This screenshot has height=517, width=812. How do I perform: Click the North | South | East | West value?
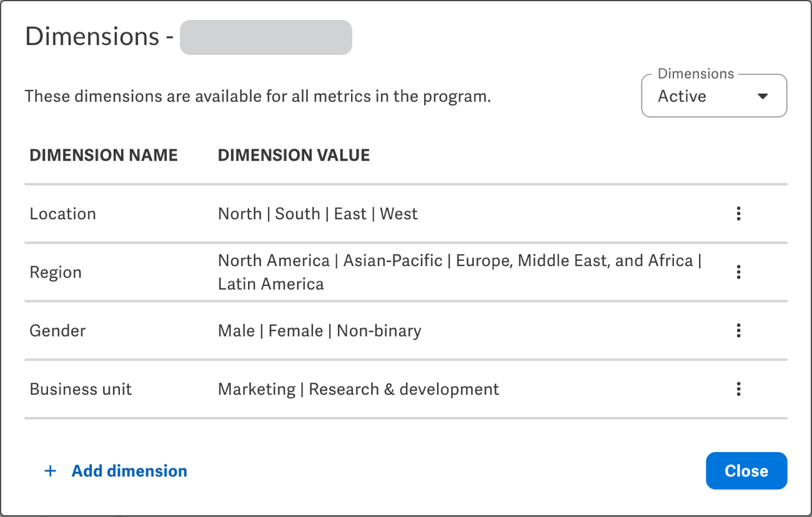coord(317,214)
